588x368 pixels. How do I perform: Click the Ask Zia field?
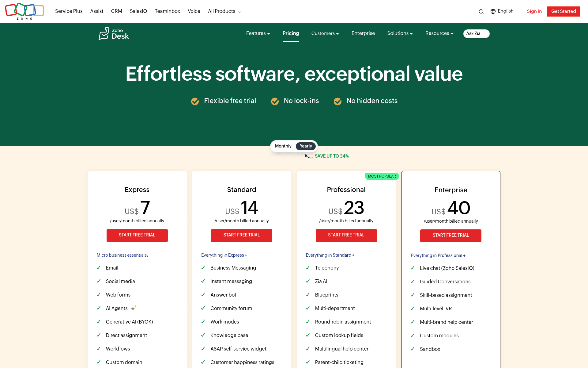(x=476, y=33)
